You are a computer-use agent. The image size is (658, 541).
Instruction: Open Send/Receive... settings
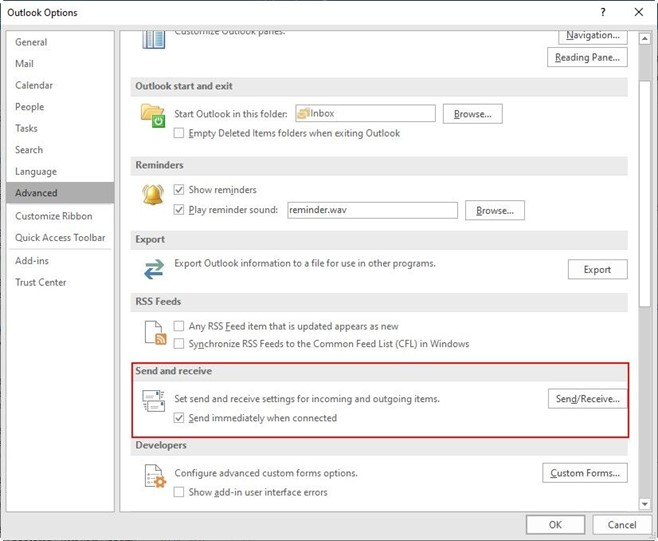587,399
